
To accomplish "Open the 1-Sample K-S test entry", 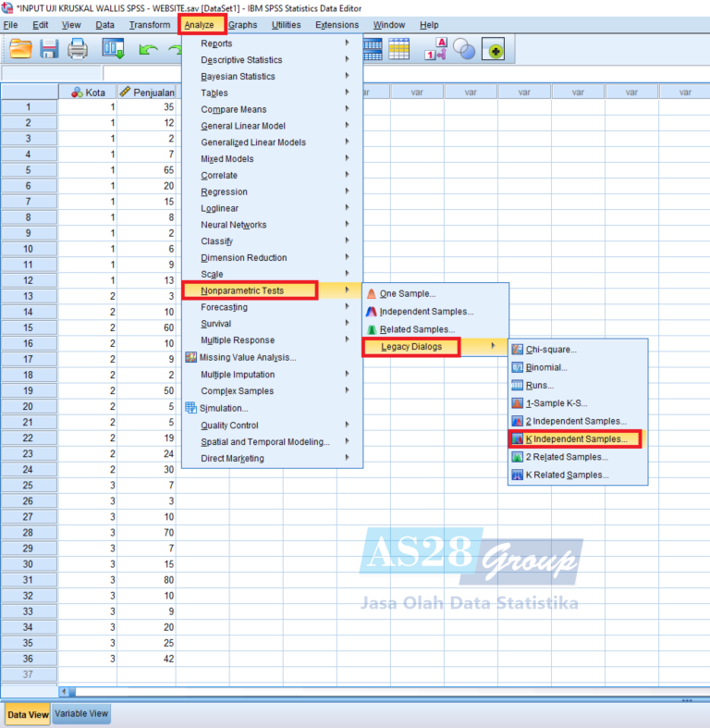I will [557, 403].
